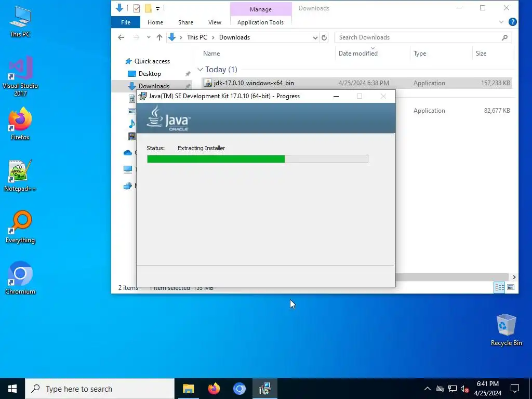Open the Notepad++ desktop shortcut
This screenshot has height=399, width=532.
point(20,176)
